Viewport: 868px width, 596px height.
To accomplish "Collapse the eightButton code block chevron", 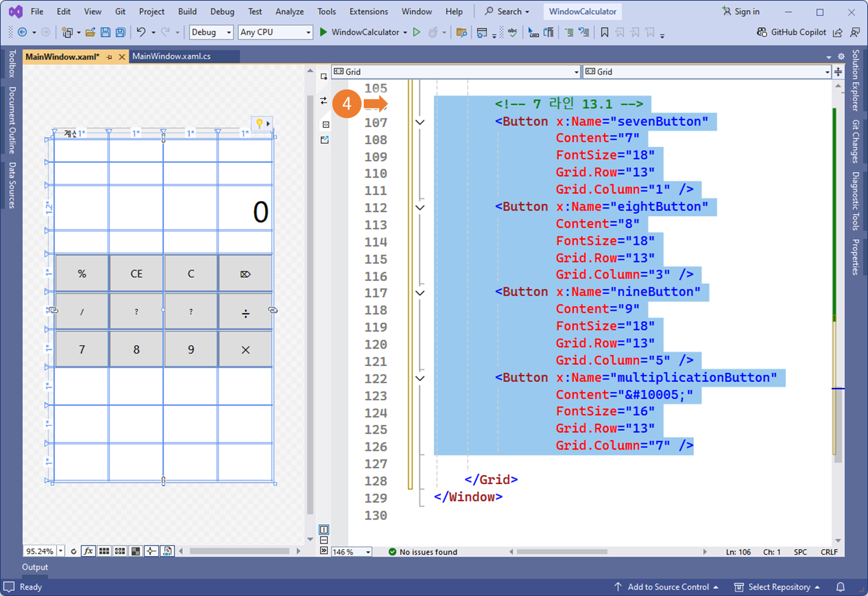I will (x=420, y=207).
